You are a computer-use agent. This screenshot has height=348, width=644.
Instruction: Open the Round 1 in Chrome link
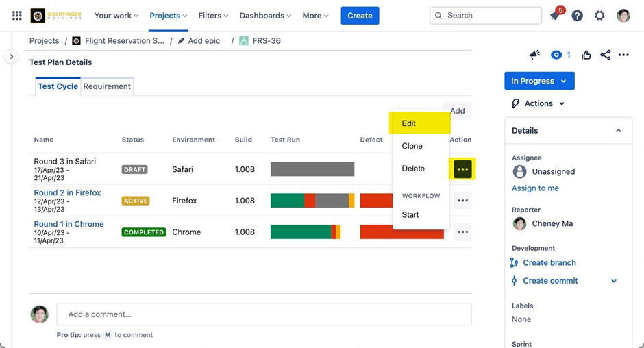(x=69, y=224)
